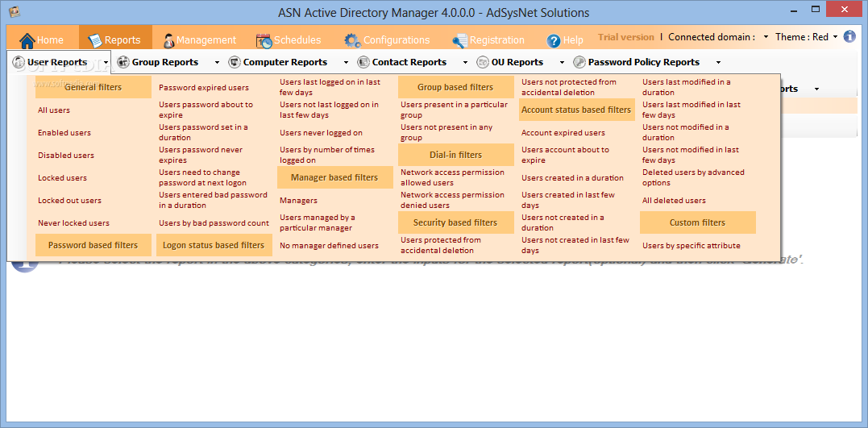This screenshot has width=868, height=428.
Task: Choose Users password never expires
Action: [x=201, y=155]
